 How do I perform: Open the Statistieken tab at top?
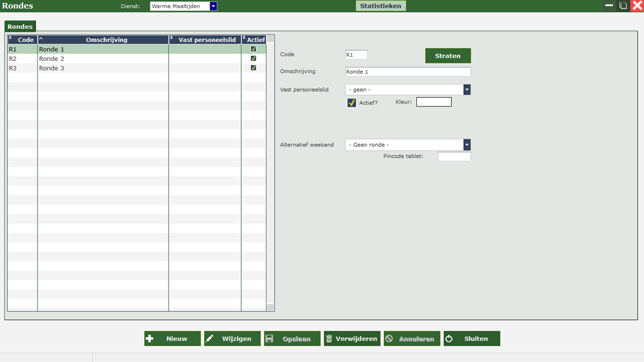click(x=381, y=6)
